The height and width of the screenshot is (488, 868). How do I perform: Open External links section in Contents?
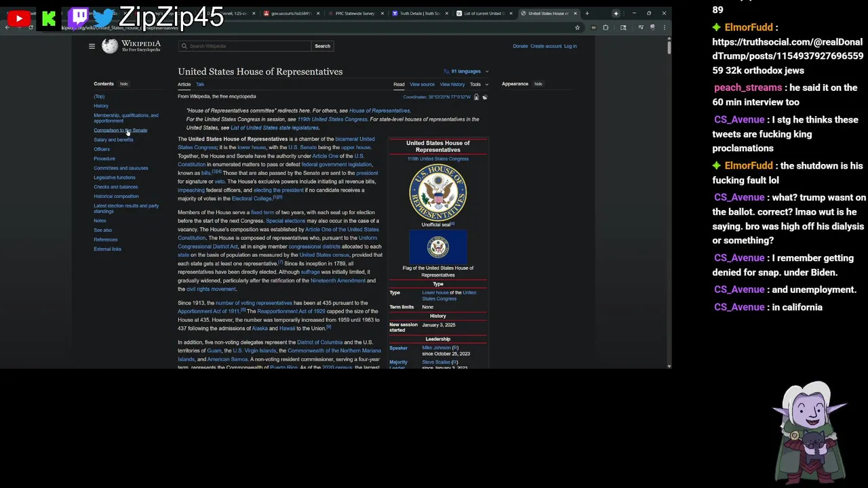107,249
